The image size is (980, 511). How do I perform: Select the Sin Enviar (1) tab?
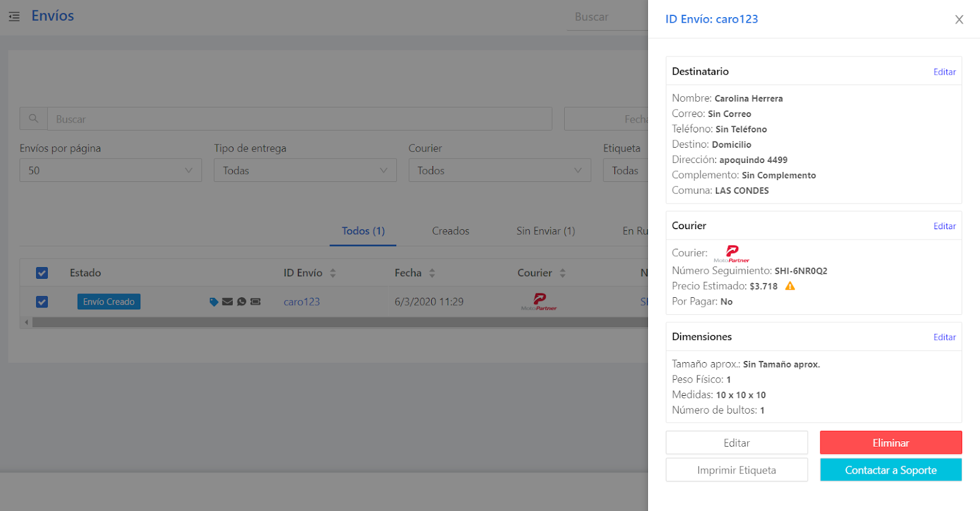coord(545,231)
